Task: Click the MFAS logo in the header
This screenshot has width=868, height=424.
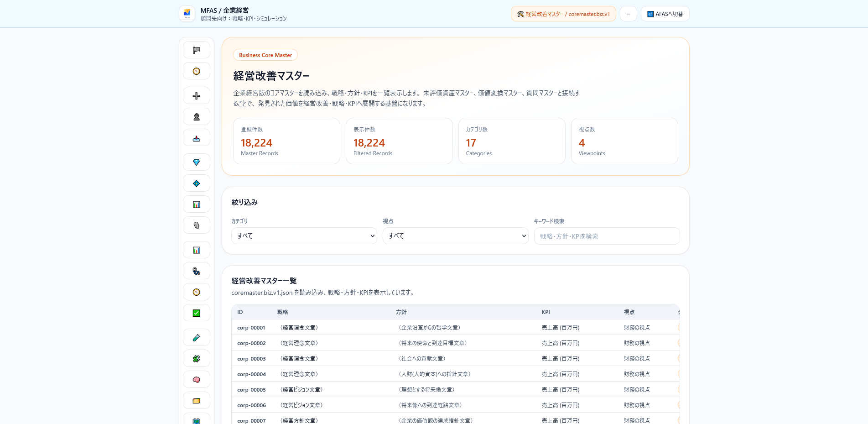Action: (187, 14)
